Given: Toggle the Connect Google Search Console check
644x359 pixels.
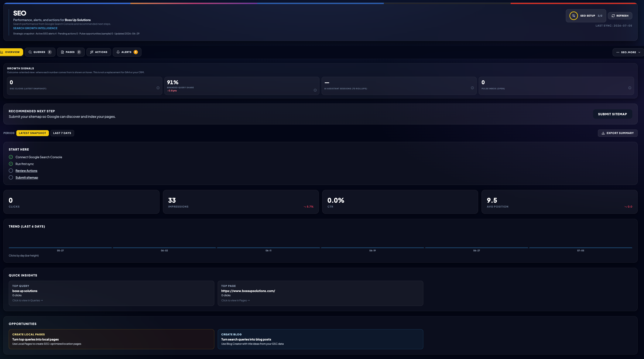Looking at the screenshot, I should point(11,157).
